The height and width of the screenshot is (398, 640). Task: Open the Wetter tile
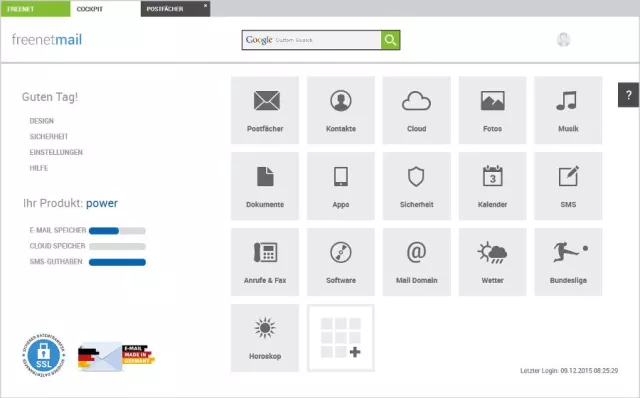click(493, 262)
